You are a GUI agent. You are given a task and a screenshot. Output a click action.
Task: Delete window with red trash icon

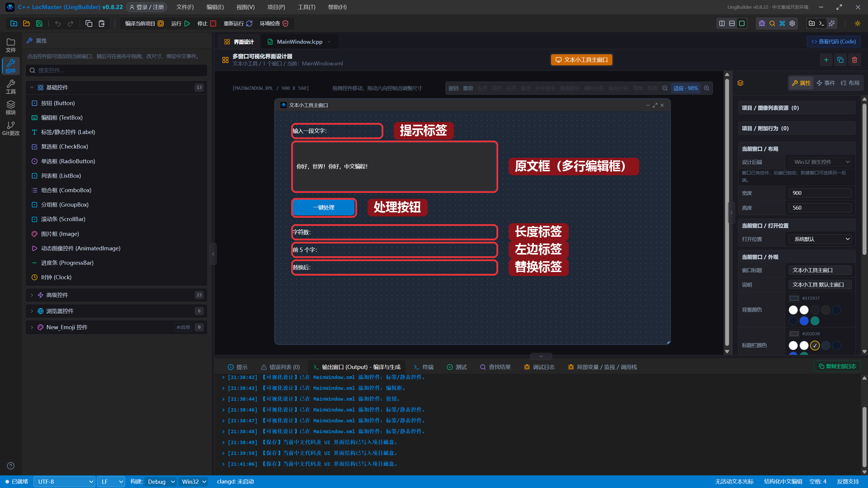click(854, 60)
